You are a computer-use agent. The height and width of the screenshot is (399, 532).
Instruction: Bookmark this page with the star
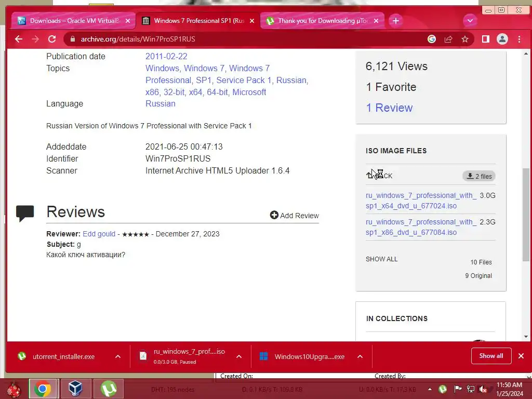coord(465,39)
